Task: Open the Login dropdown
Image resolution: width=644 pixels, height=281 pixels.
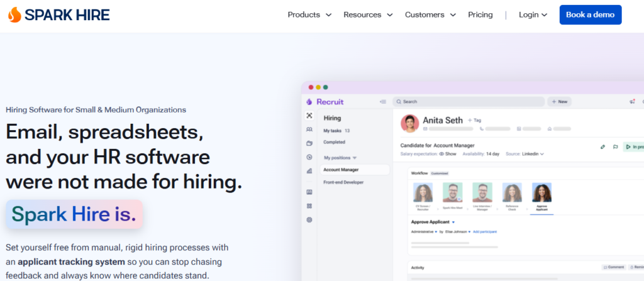Action: (533, 15)
